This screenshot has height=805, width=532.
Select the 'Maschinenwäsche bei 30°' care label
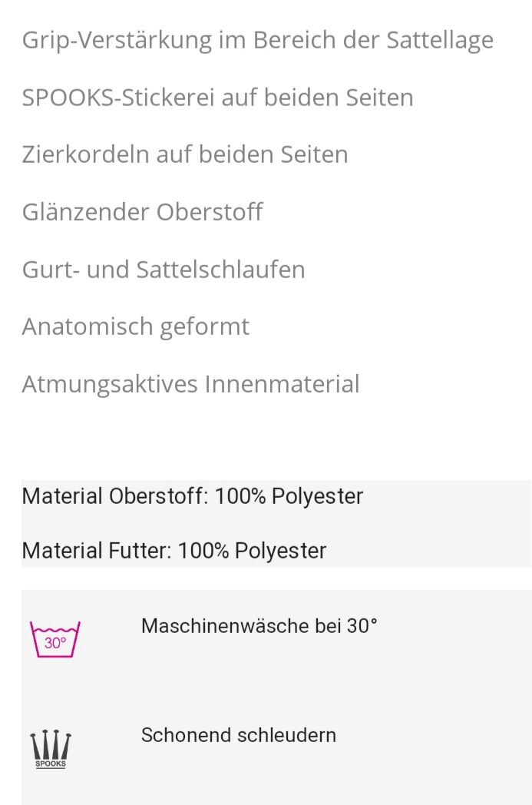[259, 626]
